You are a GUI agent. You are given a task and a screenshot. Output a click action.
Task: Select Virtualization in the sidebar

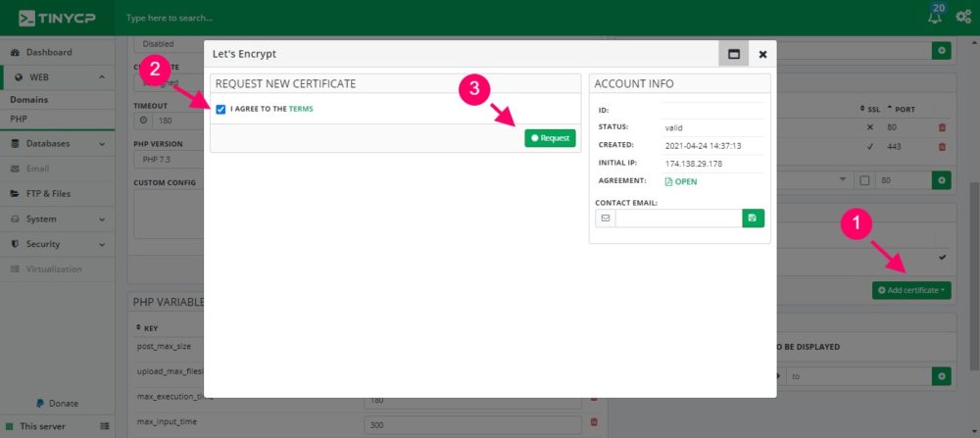(54, 269)
